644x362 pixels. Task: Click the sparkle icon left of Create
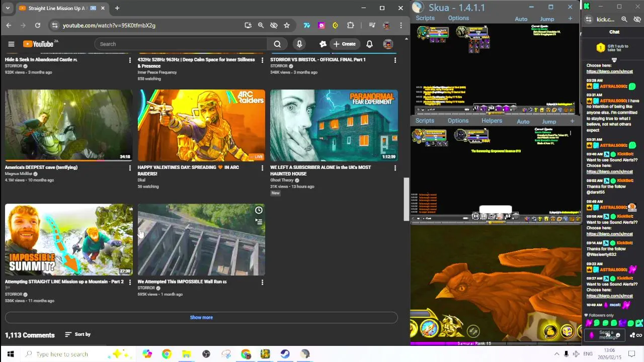(323, 44)
